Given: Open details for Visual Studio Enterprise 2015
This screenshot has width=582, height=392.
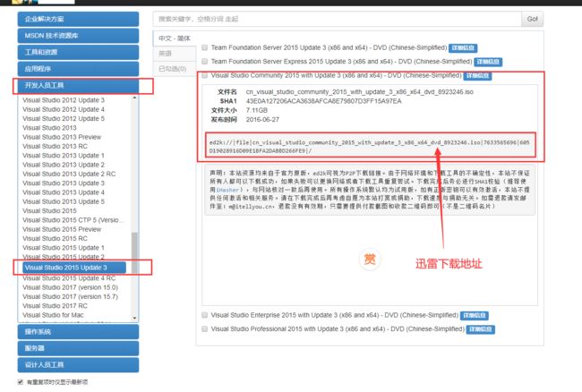Looking at the screenshot, I should (x=475, y=315).
